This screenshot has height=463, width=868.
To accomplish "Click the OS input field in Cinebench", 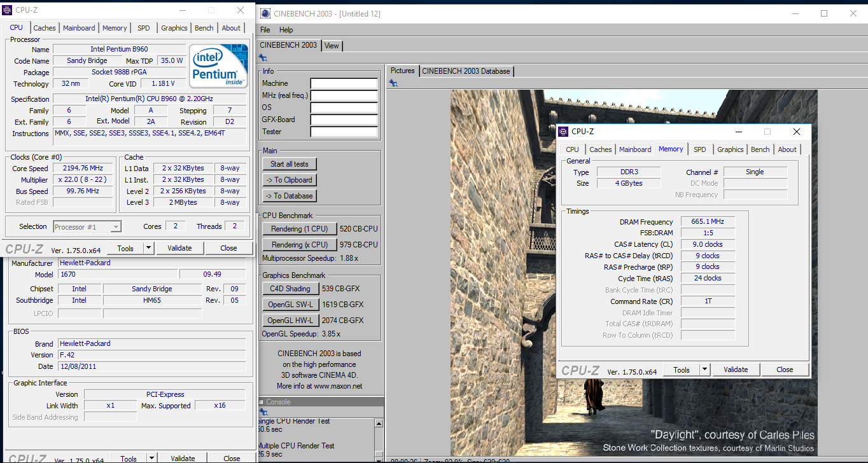I will (x=344, y=107).
